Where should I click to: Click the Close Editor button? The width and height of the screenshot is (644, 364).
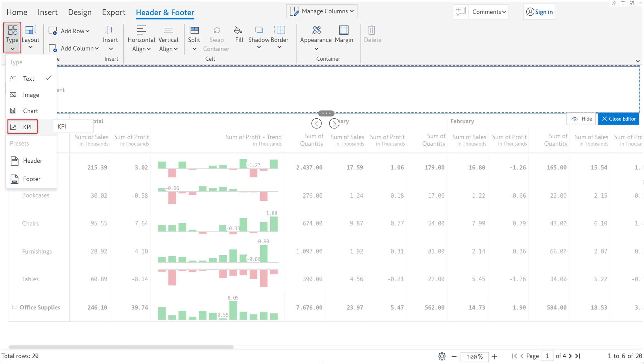pyautogui.click(x=618, y=119)
